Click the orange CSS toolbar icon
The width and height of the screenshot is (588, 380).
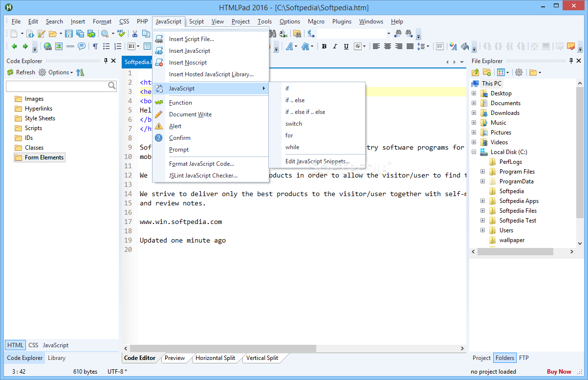[x=571, y=46]
